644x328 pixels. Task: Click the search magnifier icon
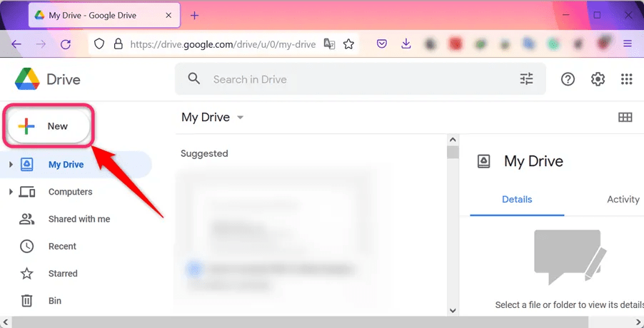(194, 78)
